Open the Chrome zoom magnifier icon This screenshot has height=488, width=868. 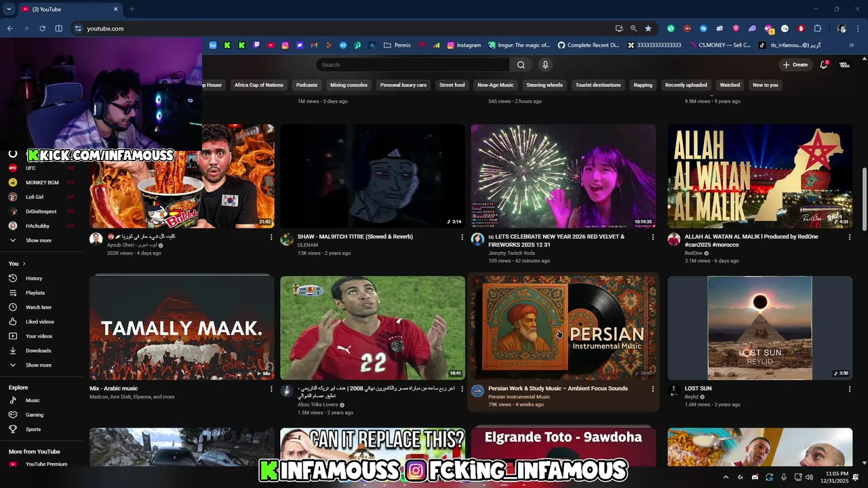633,28
